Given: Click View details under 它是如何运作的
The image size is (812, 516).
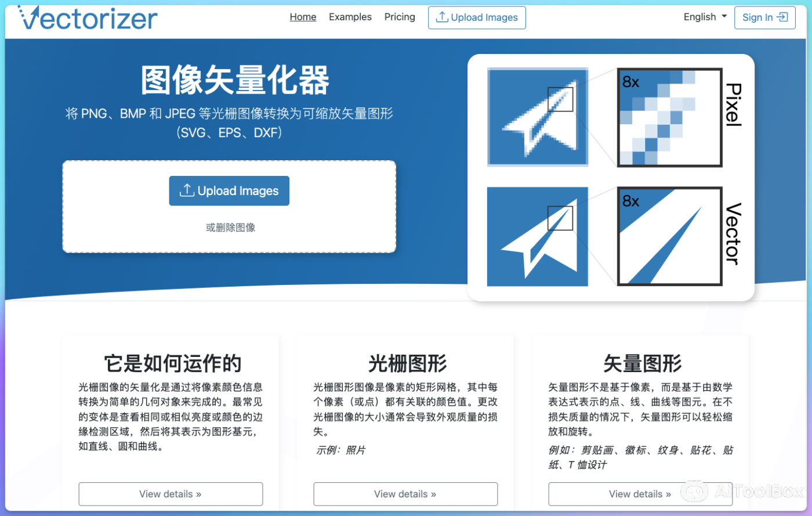Looking at the screenshot, I should click(x=171, y=494).
